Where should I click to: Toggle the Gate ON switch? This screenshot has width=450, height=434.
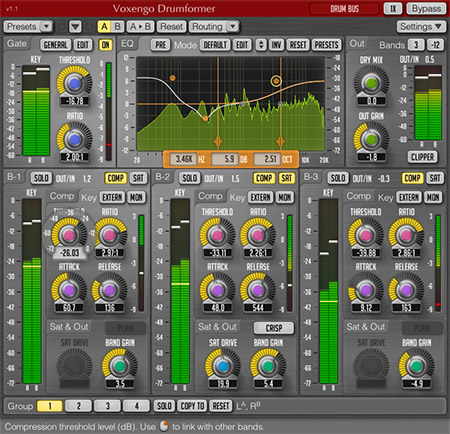tap(105, 45)
